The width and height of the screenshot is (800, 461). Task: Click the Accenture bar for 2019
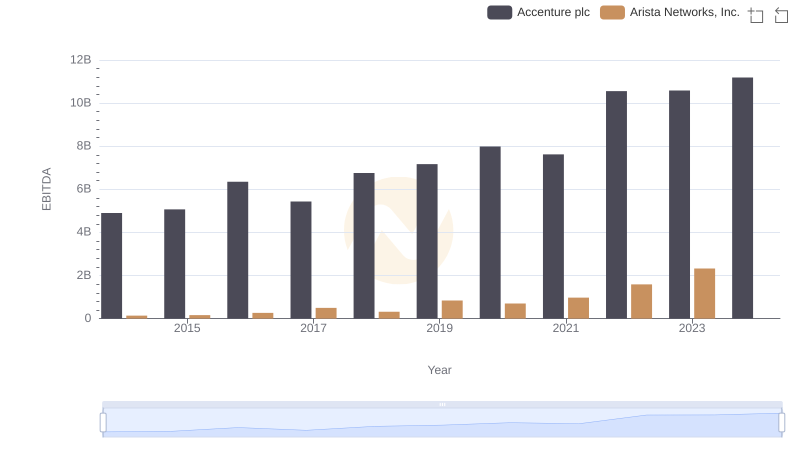427,241
